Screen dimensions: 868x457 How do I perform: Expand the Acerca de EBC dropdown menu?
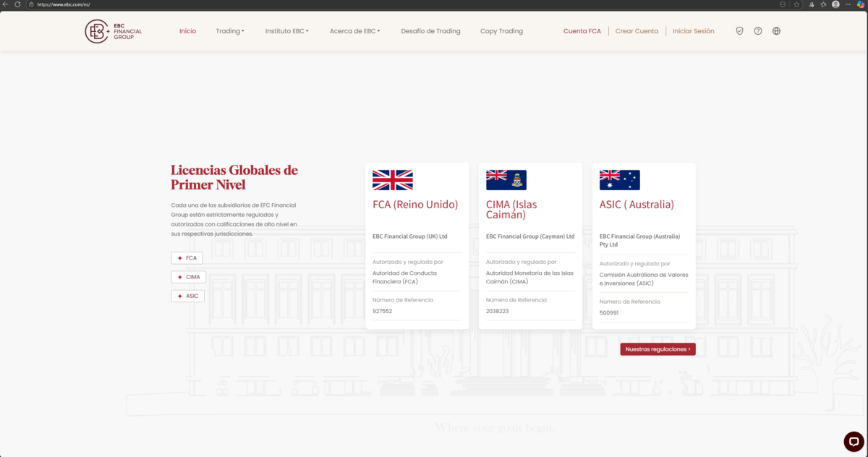click(355, 31)
